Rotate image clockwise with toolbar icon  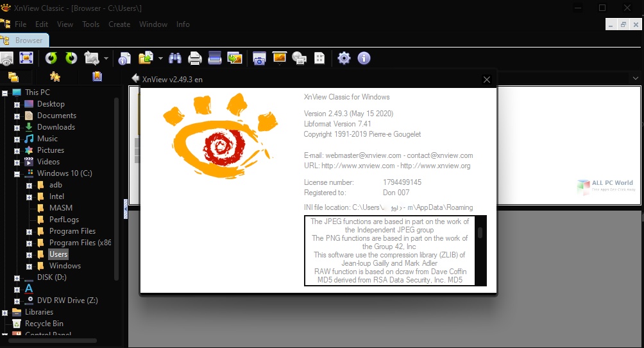(x=71, y=58)
